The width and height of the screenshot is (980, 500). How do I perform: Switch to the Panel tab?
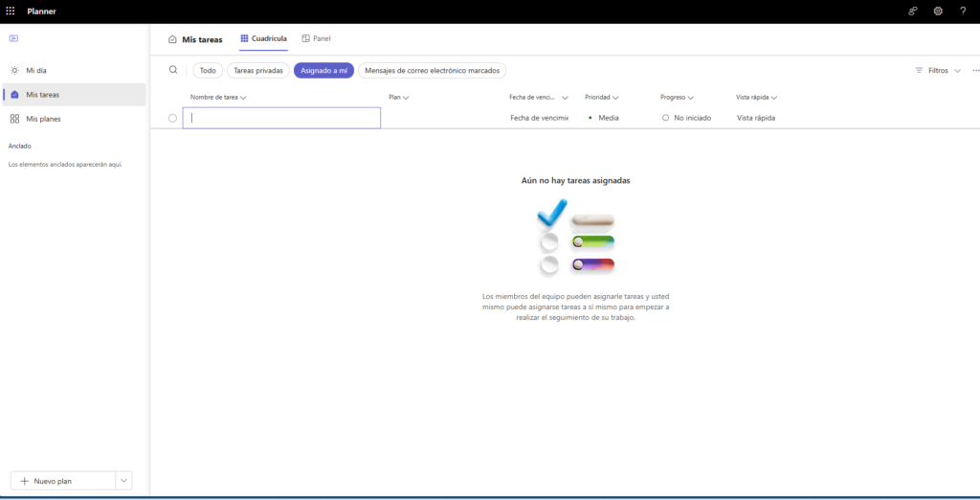316,38
